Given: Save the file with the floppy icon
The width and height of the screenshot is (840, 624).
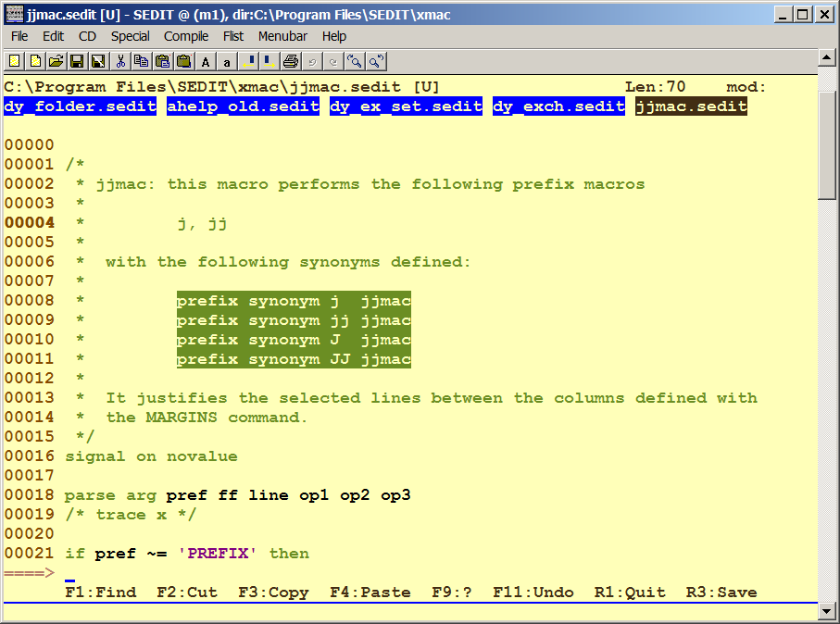Looking at the screenshot, I should click(x=77, y=62).
